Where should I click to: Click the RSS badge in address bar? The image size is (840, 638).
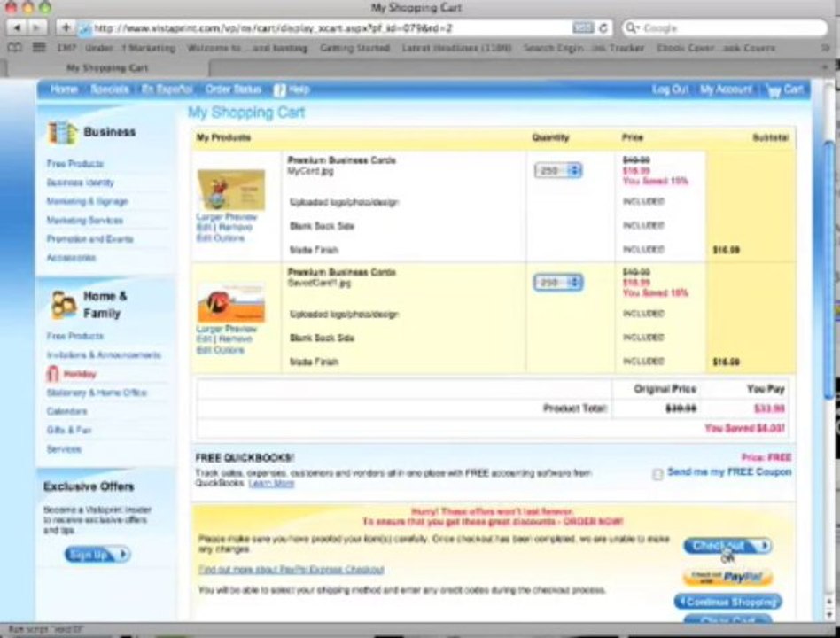[583, 27]
